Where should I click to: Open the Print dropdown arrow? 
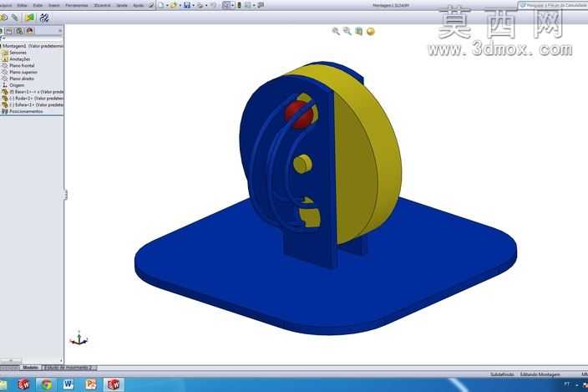coord(205,6)
